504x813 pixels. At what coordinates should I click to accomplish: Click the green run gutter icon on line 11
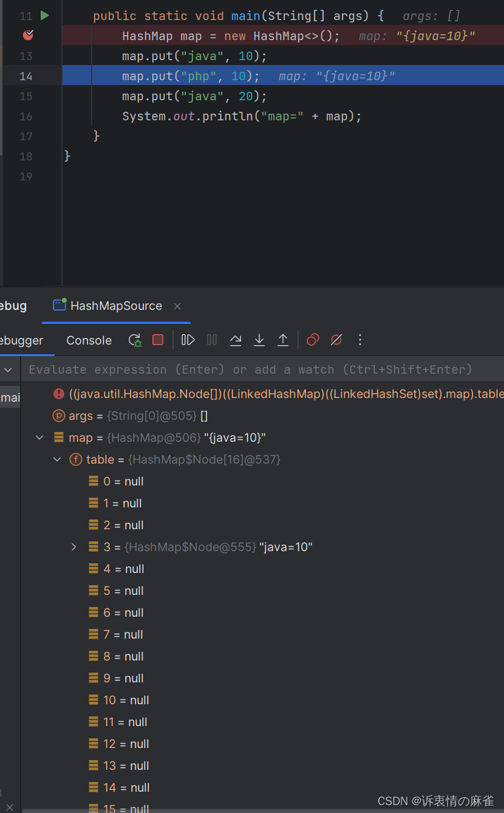pyautogui.click(x=44, y=15)
